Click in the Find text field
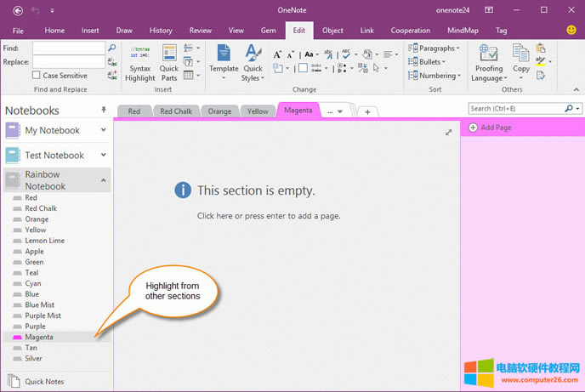This screenshot has width=585, height=392. tap(68, 48)
